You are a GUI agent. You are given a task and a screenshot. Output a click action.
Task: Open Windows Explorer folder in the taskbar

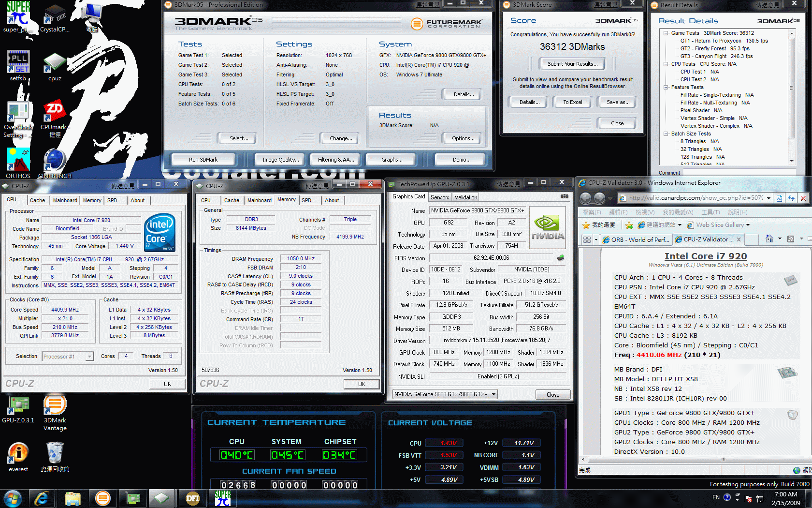pyautogui.click(x=72, y=498)
